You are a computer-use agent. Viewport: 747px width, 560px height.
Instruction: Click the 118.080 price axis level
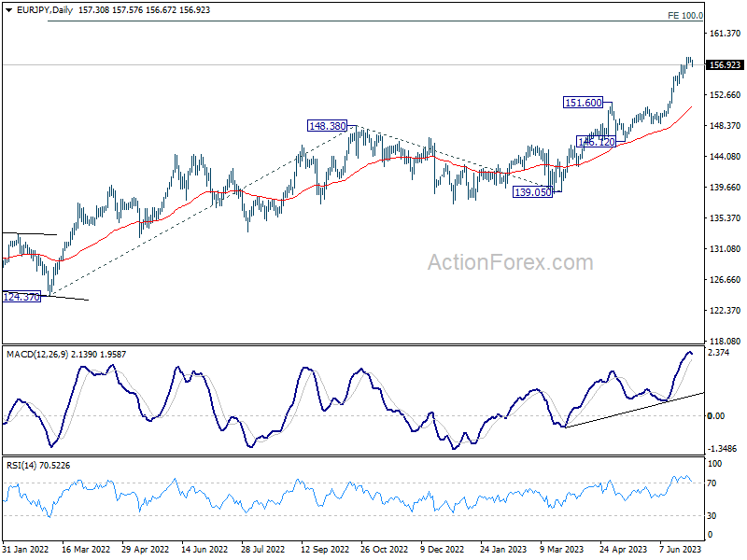[x=726, y=342]
